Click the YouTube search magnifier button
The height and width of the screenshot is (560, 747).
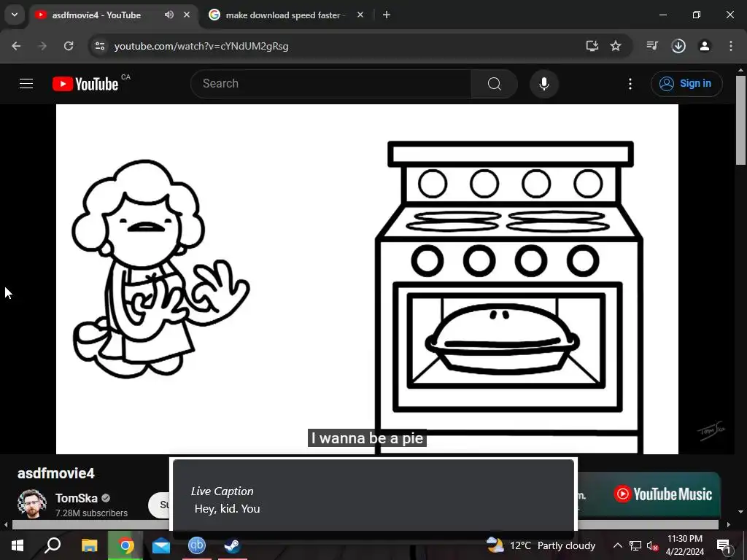495,84
